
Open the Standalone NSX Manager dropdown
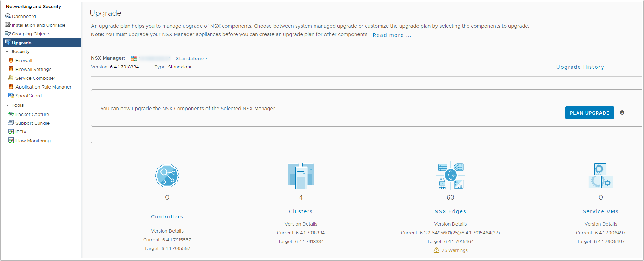coord(192,58)
